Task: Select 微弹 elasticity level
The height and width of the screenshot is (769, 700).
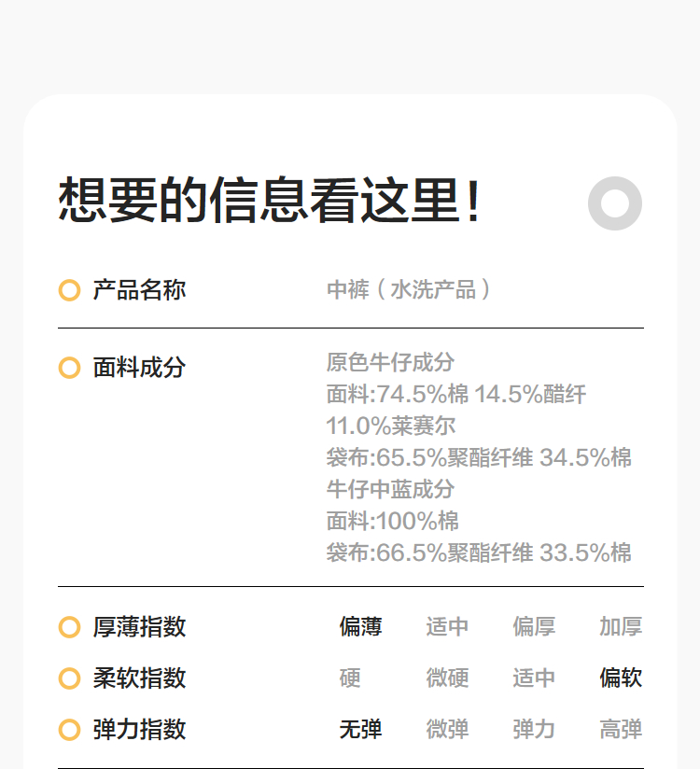Action: tap(447, 730)
